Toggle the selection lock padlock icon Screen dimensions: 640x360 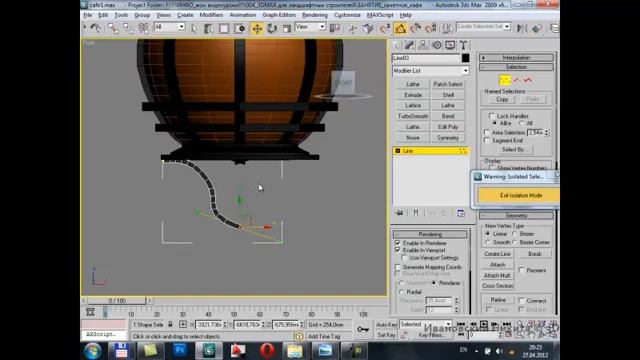(x=170, y=324)
